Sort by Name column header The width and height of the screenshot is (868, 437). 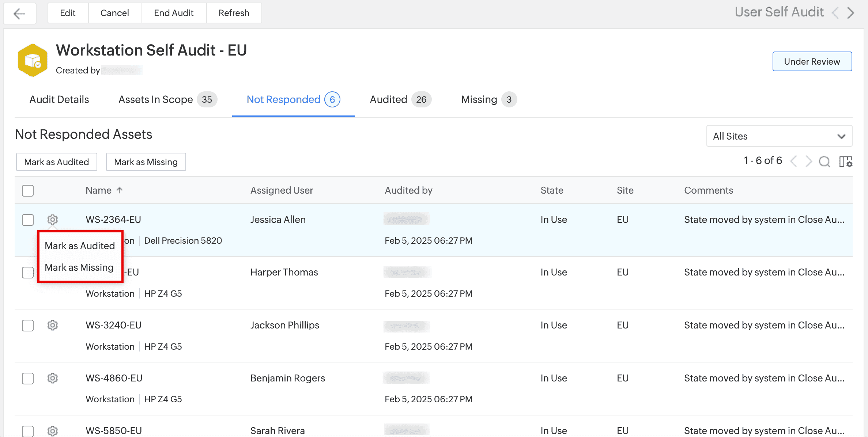pyautogui.click(x=99, y=190)
